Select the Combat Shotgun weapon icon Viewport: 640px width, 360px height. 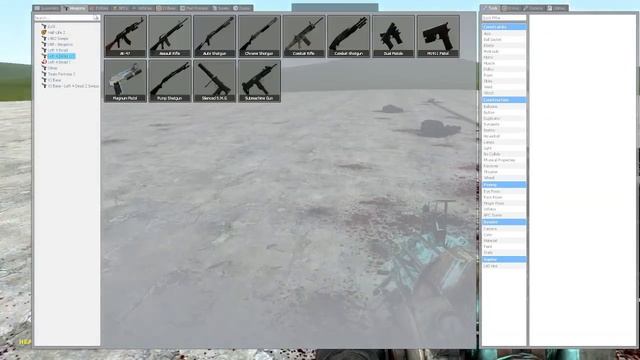pyautogui.click(x=349, y=36)
